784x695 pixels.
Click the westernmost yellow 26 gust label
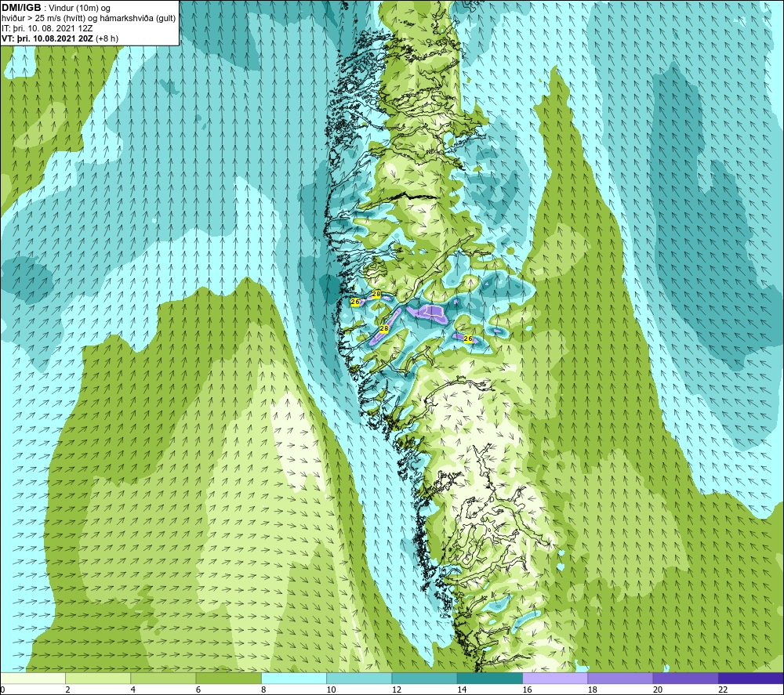click(355, 302)
